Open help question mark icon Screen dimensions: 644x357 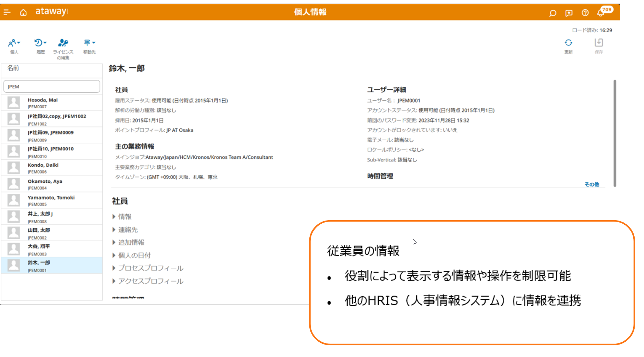tap(585, 13)
